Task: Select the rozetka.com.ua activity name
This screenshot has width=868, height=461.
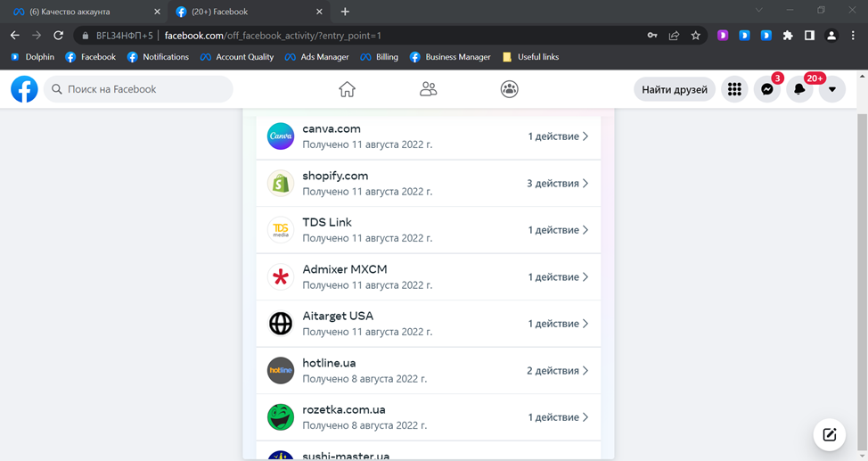Action: tap(344, 409)
